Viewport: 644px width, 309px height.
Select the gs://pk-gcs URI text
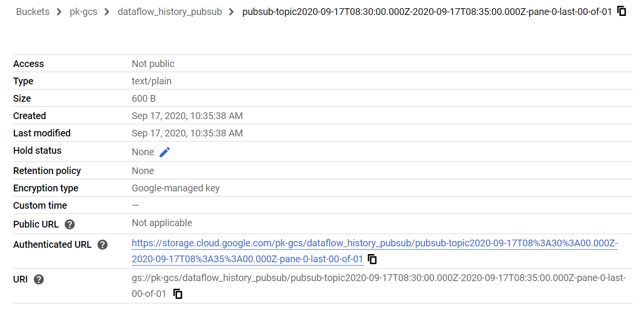pos(379,286)
